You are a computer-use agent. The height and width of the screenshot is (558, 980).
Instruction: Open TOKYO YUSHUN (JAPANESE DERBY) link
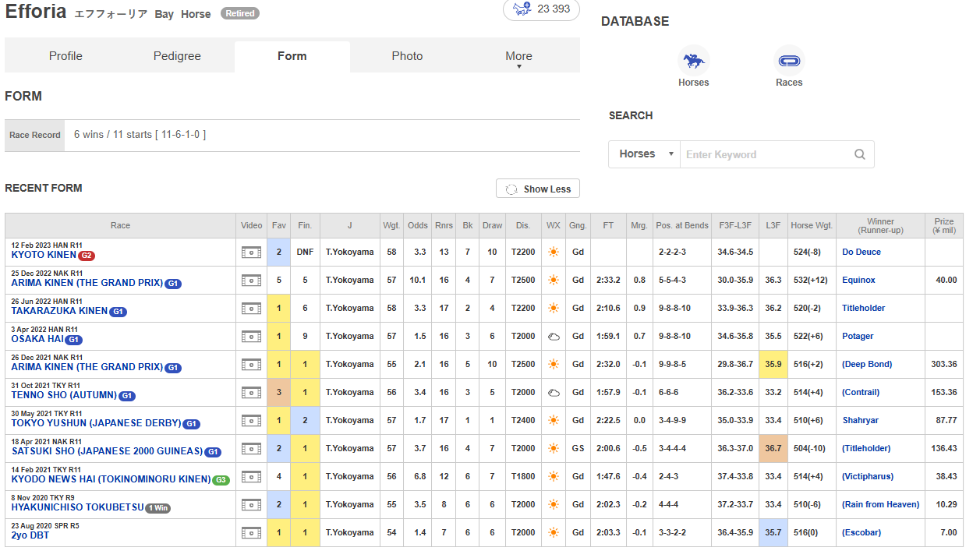[x=96, y=424]
